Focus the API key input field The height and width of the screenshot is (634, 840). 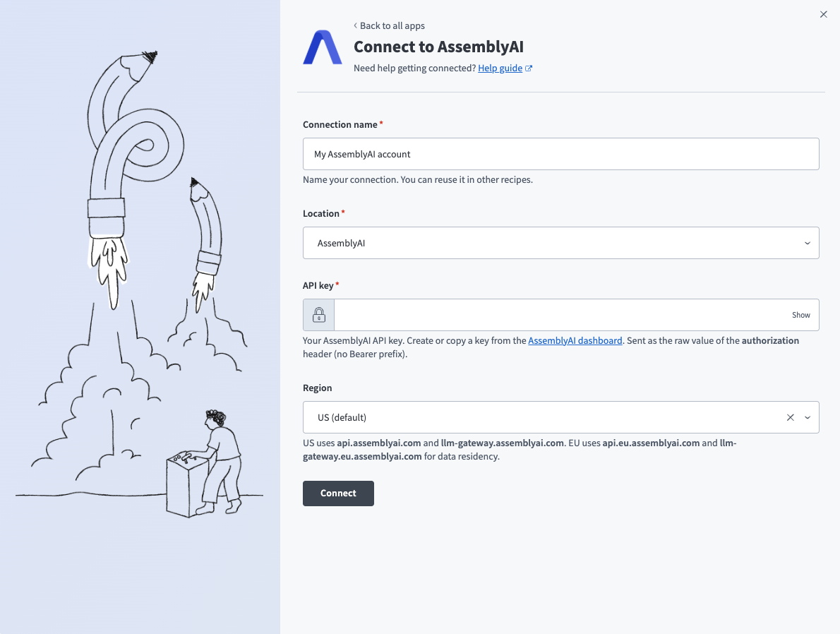(x=562, y=315)
